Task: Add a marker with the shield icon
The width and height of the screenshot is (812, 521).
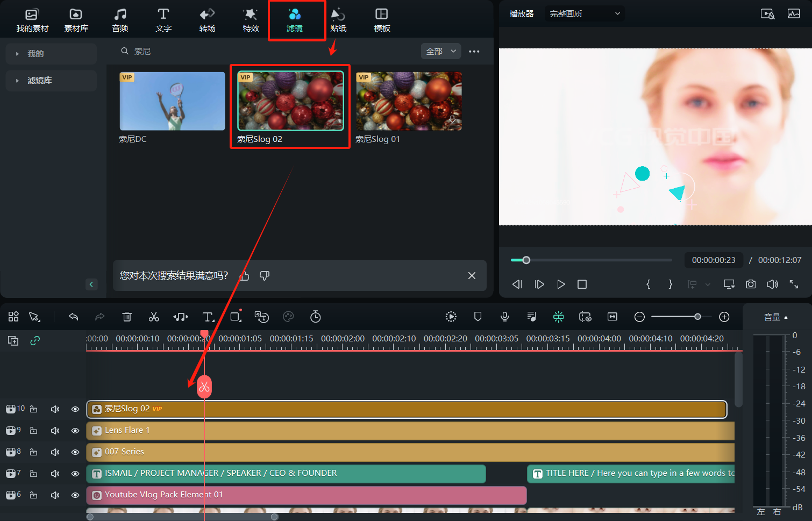Action: pyautogui.click(x=478, y=317)
